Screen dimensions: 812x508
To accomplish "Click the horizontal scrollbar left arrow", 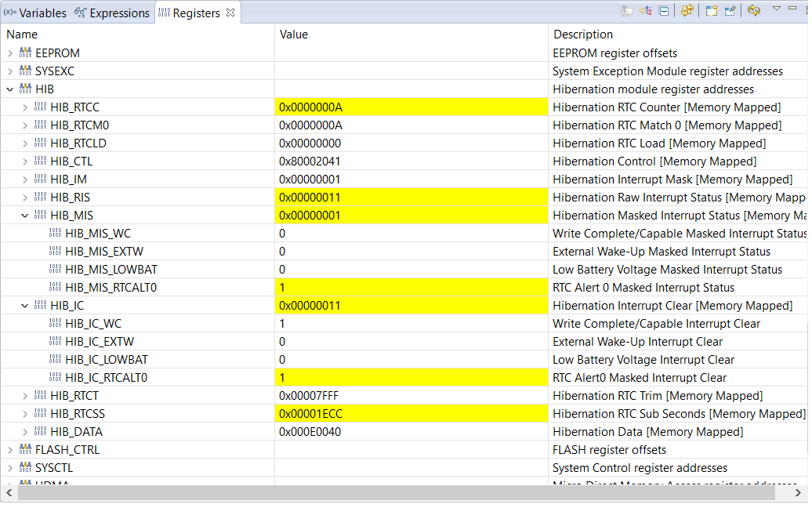I will 9,493.
